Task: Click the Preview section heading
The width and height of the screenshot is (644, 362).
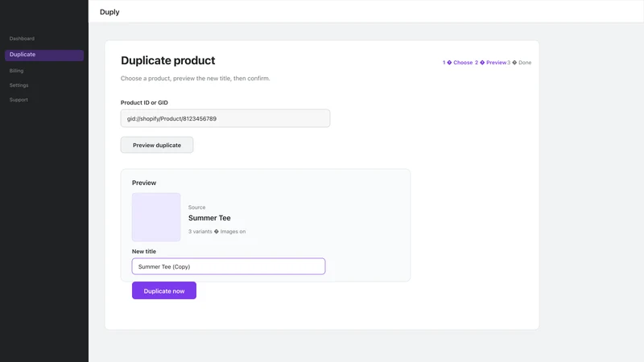Action: 144,183
